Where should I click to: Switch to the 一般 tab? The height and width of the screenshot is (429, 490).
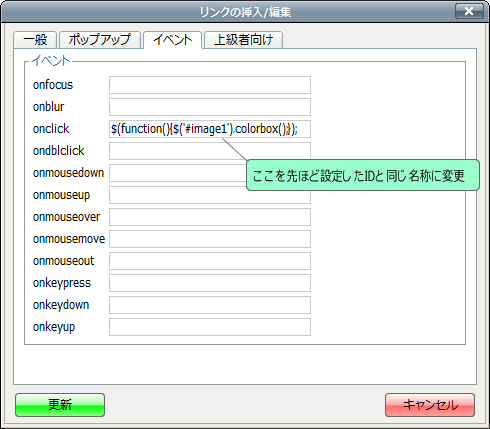coord(35,40)
